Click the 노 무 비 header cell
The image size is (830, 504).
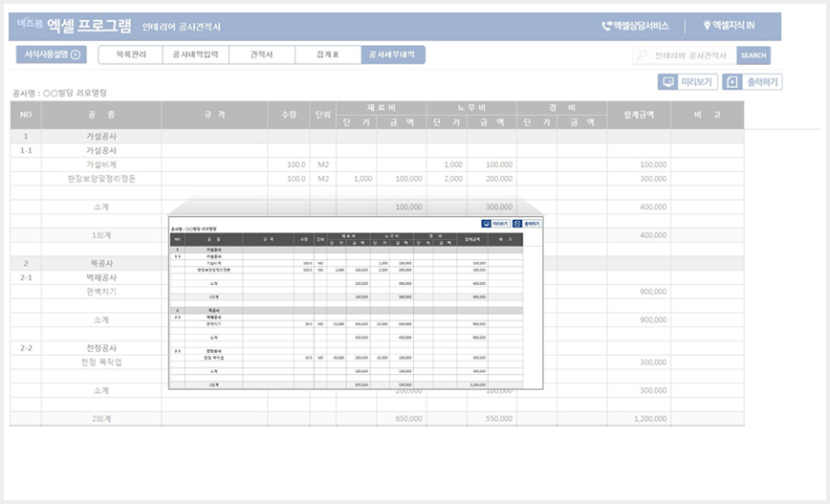pyautogui.click(x=471, y=108)
